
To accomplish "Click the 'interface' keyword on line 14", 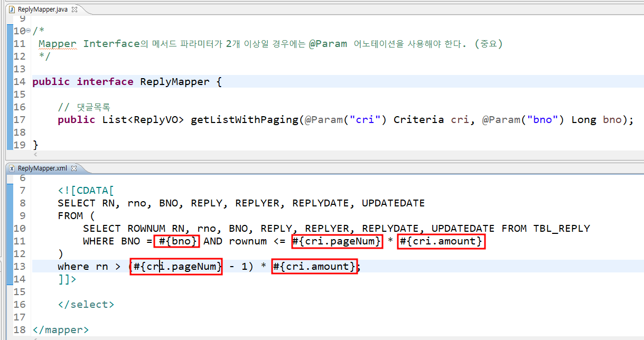I will tap(105, 82).
